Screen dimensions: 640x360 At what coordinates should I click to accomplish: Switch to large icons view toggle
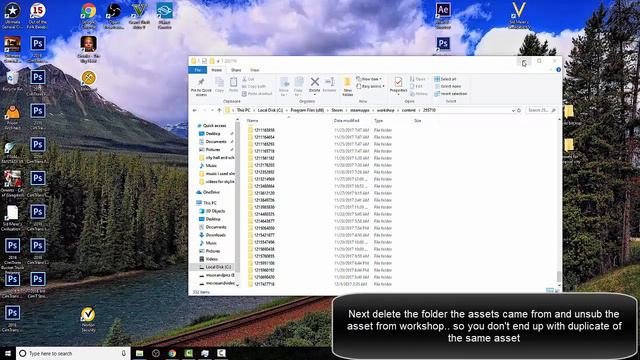pos(557,291)
